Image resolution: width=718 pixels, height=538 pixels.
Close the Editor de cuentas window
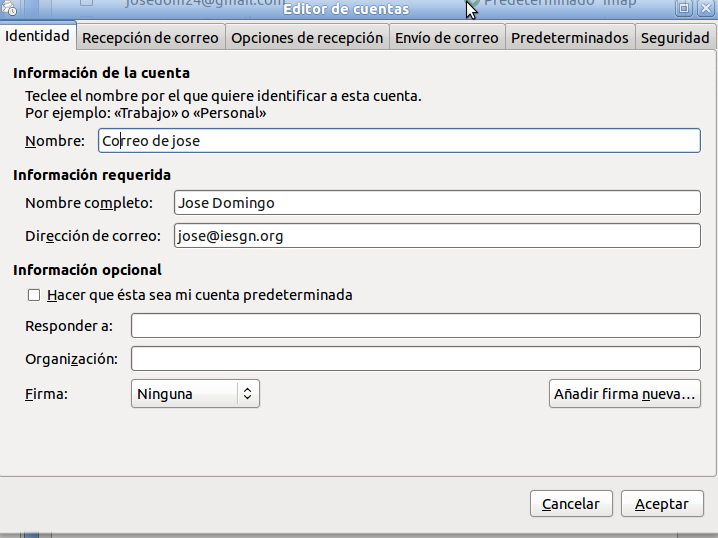706,8
